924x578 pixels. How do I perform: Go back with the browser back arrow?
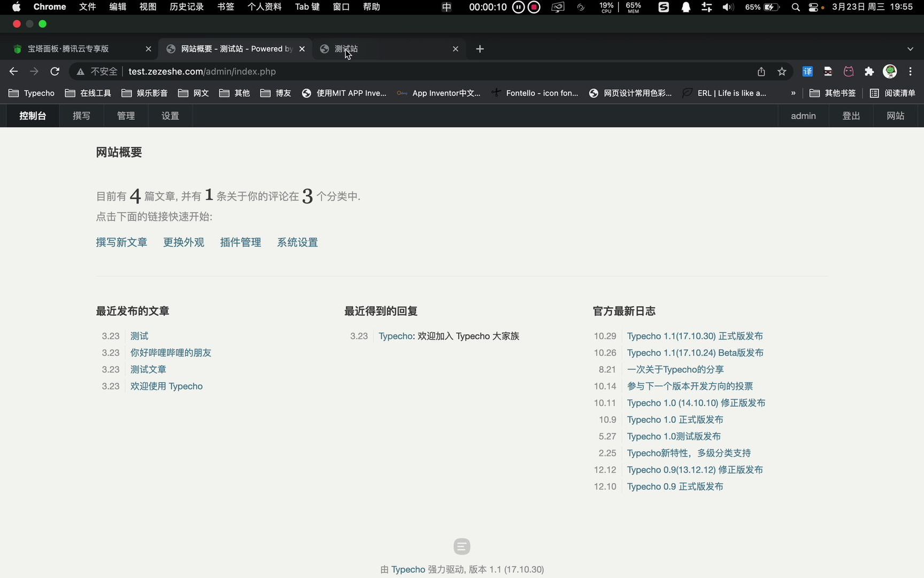point(14,71)
